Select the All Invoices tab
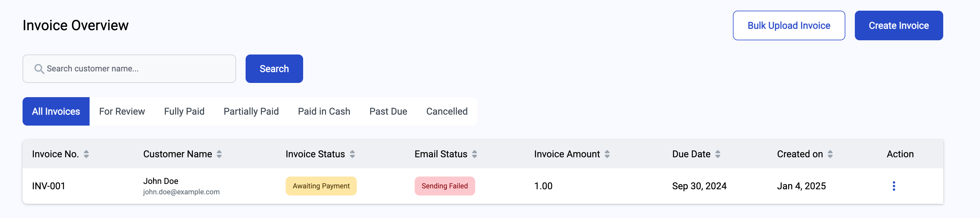980x218 pixels. coord(56,111)
